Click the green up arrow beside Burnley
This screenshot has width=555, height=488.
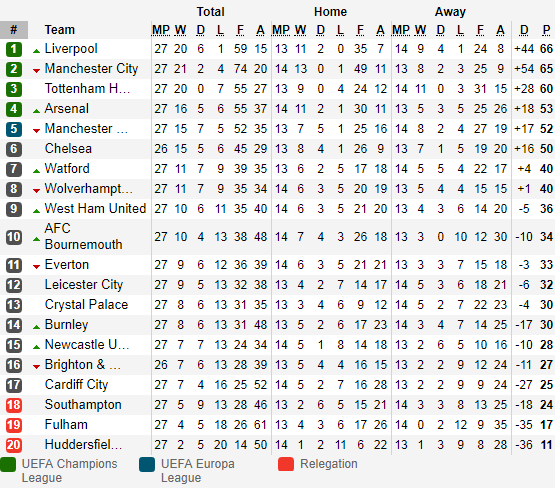pyautogui.click(x=36, y=327)
